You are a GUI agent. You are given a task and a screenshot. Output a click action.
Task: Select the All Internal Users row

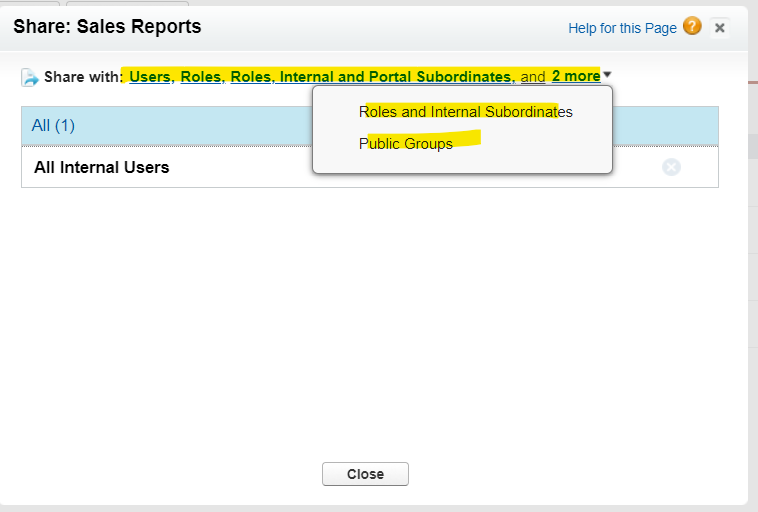(x=101, y=167)
